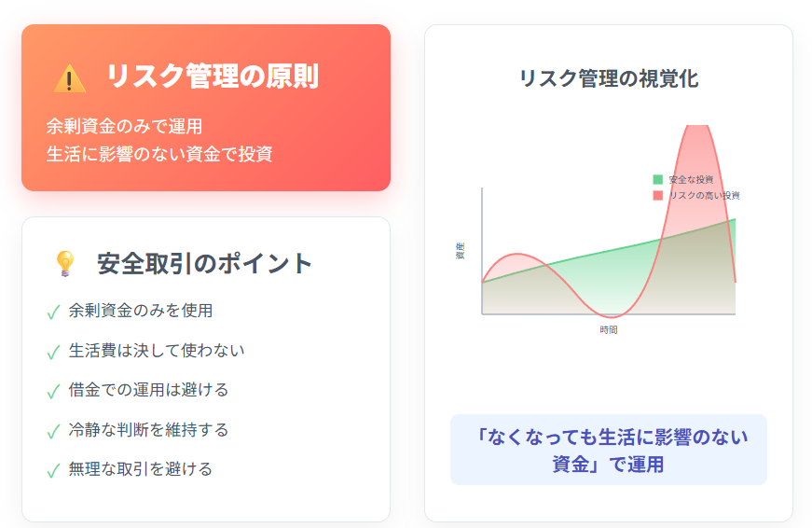Click the checkmark beside 無理な取引を避ける
Viewport: 812px width, 528px height.
click(x=53, y=470)
